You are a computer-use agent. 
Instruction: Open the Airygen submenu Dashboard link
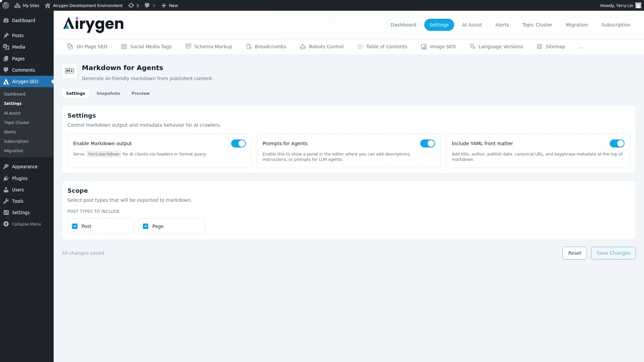point(15,94)
